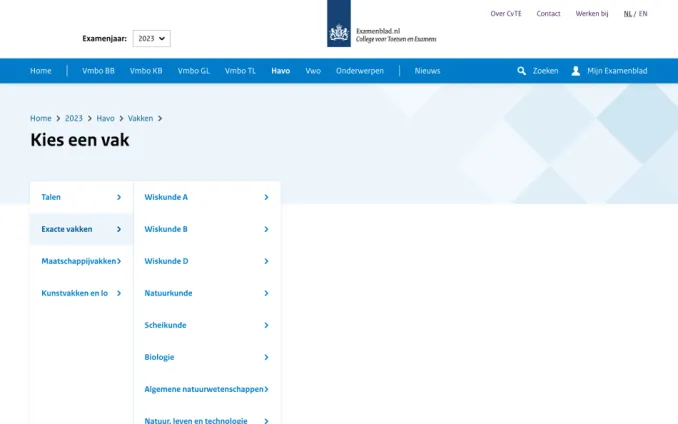The height and width of the screenshot is (424, 678).
Task: Open Nieuws in navigation bar
Action: coord(427,71)
